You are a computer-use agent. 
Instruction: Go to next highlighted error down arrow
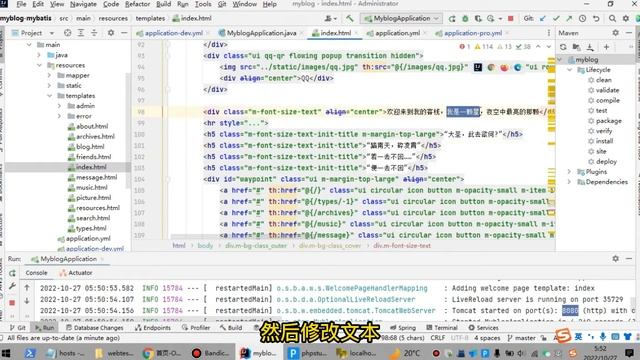pyautogui.click(x=549, y=47)
